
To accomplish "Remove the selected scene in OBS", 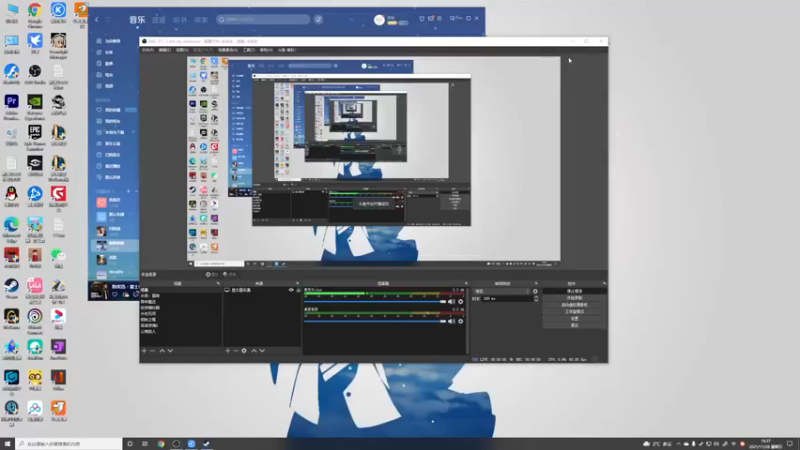I will tap(153, 351).
